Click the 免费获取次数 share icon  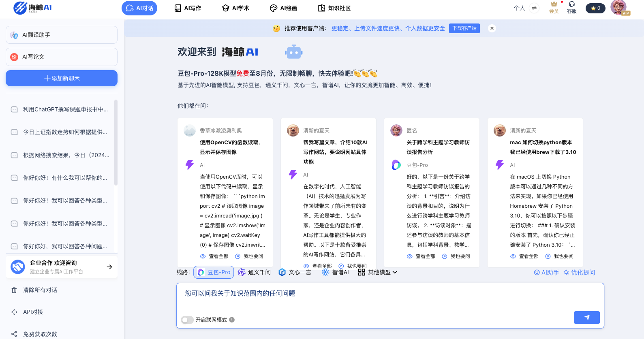pyautogui.click(x=14, y=334)
